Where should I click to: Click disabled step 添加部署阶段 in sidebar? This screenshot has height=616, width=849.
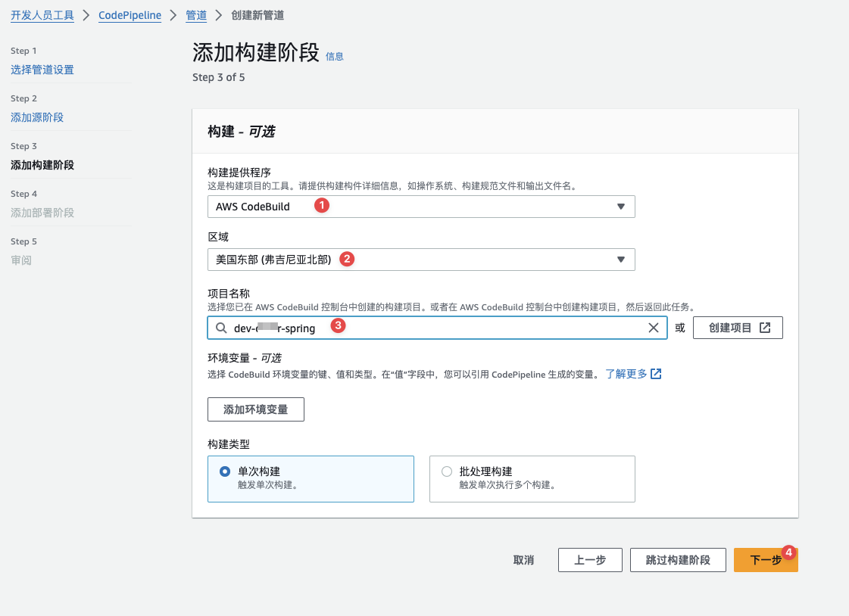pos(42,213)
